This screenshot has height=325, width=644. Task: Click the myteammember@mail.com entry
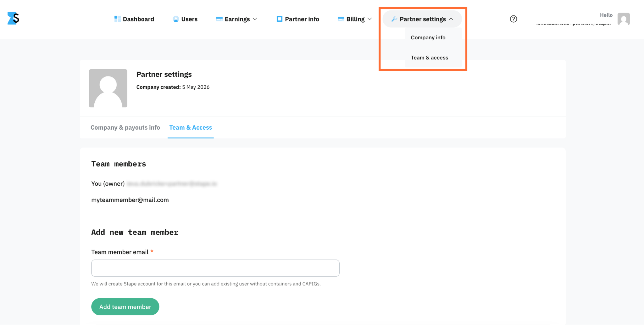click(130, 200)
